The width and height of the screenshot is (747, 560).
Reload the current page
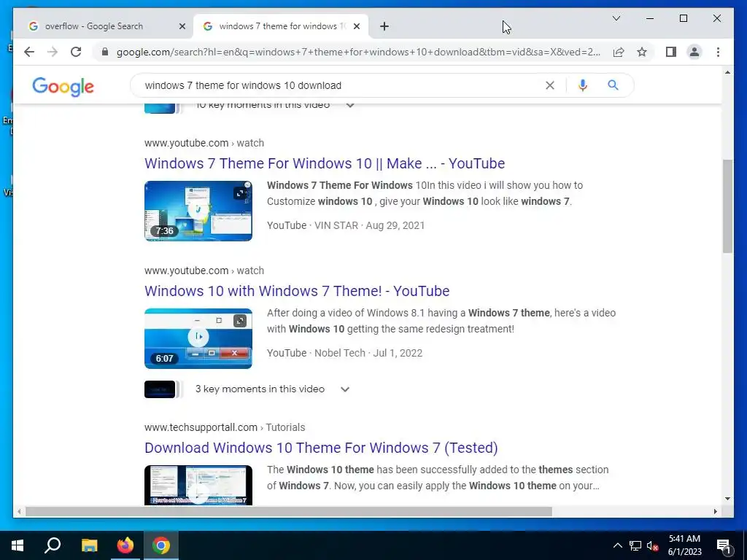pos(76,52)
